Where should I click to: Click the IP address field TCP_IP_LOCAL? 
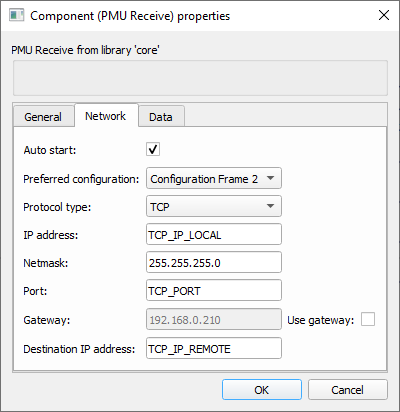coord(214,234)
